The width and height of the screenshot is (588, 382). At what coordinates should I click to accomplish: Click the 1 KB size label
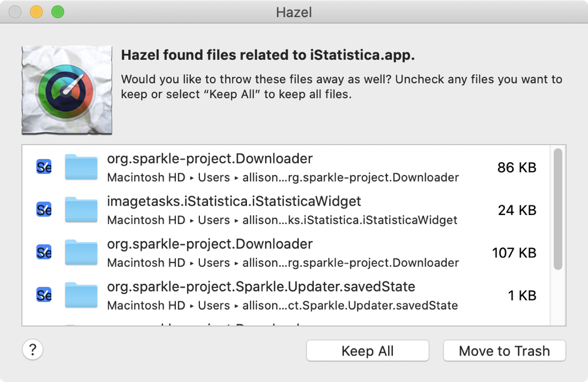(x=522, y=295)
